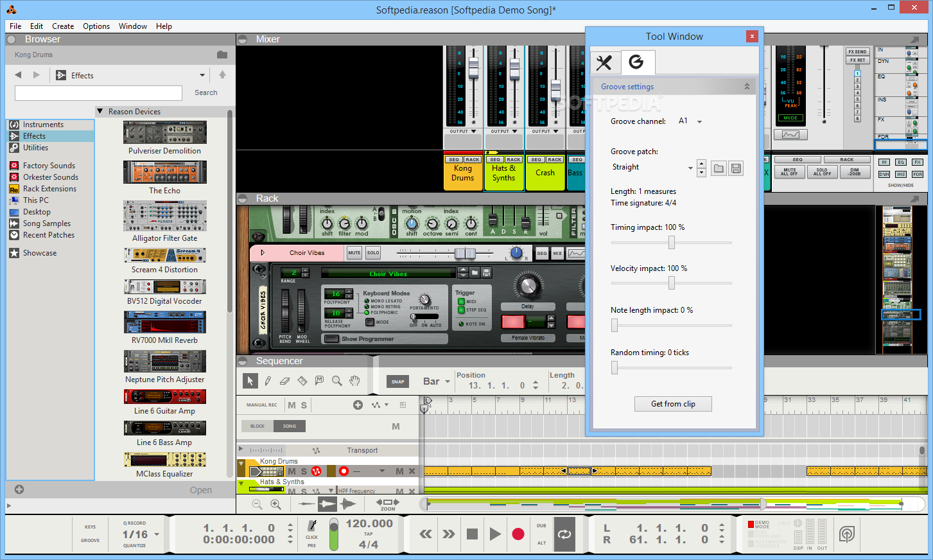Switch to Groove tab in Tool Window
The width and height of the screenshot is (933, 560).
tap(636, 62)
